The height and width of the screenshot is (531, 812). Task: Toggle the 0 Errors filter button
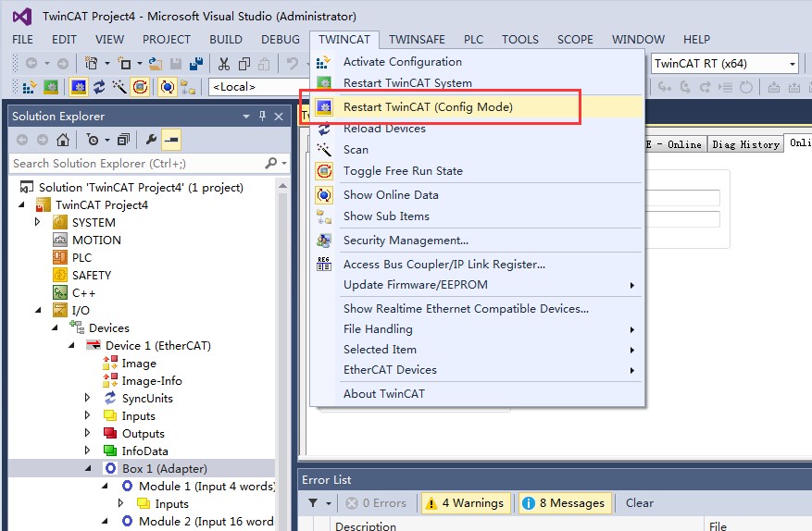point(377,503)
